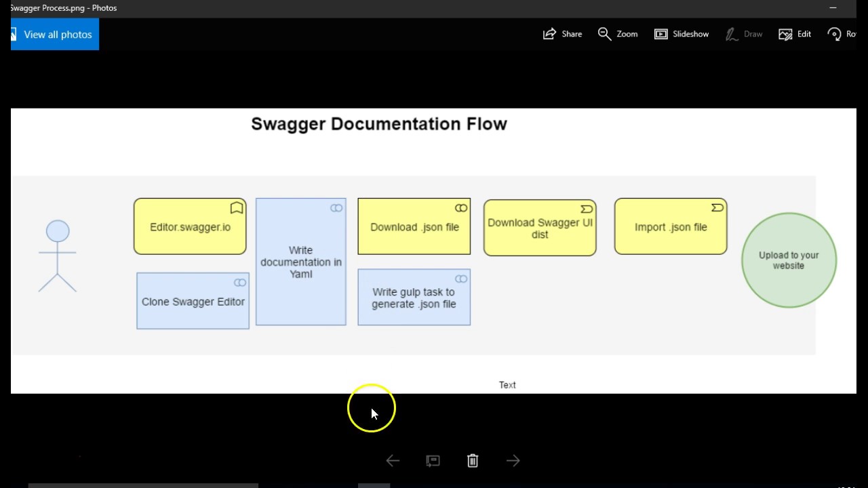868x488 pixels.
Task: Click the Swagger Process.png window title
Action: [x=64, y=8]
